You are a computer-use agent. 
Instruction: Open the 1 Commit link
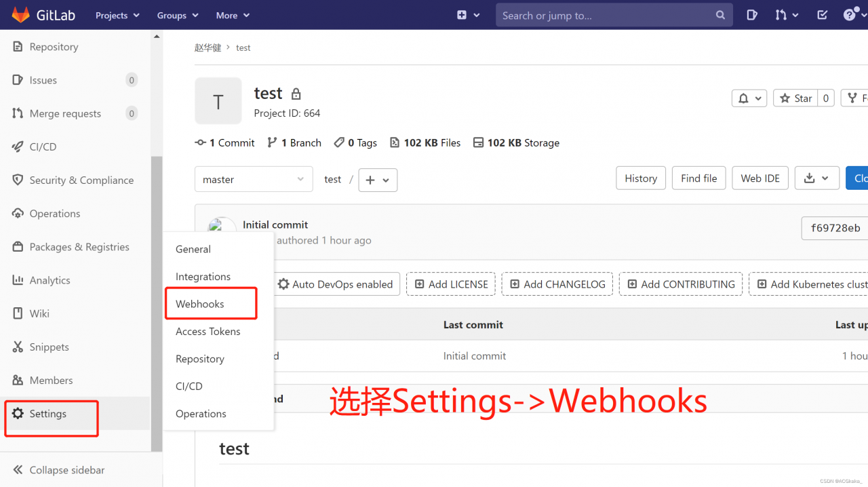[224, 142]
